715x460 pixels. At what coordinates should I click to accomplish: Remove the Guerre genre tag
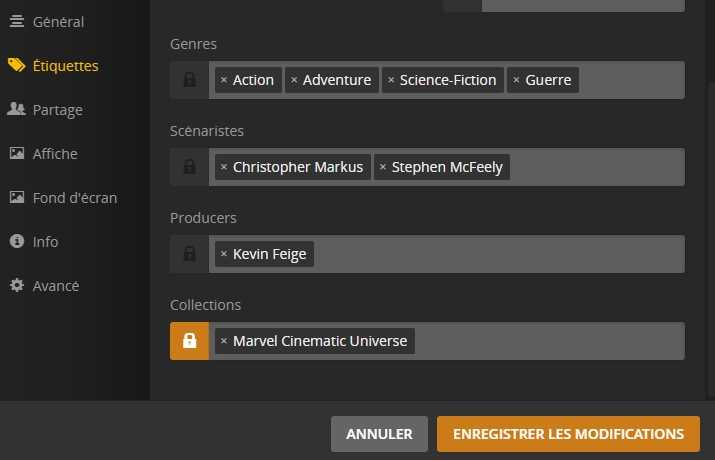[516, 80]
